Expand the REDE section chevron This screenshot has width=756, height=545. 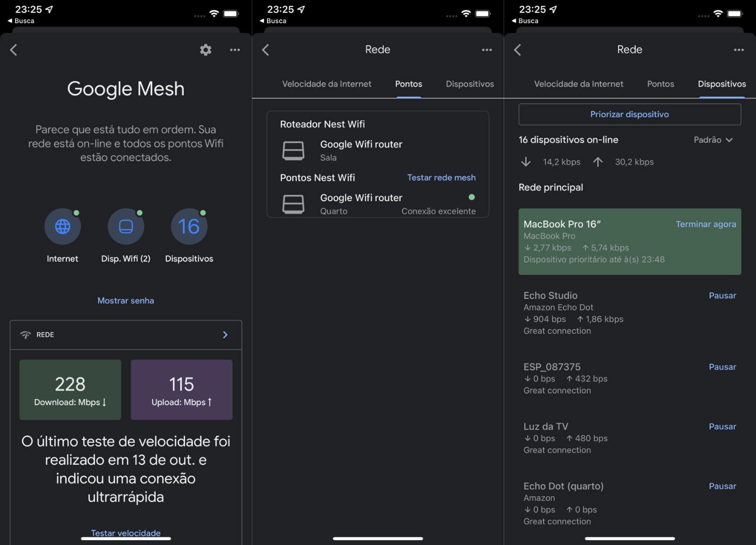(x=225, y=334)
